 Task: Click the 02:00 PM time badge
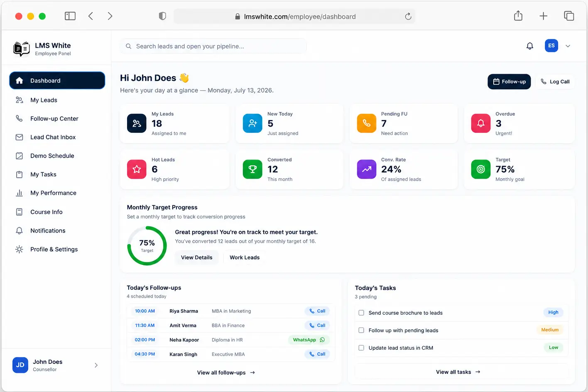pos(145,340)
